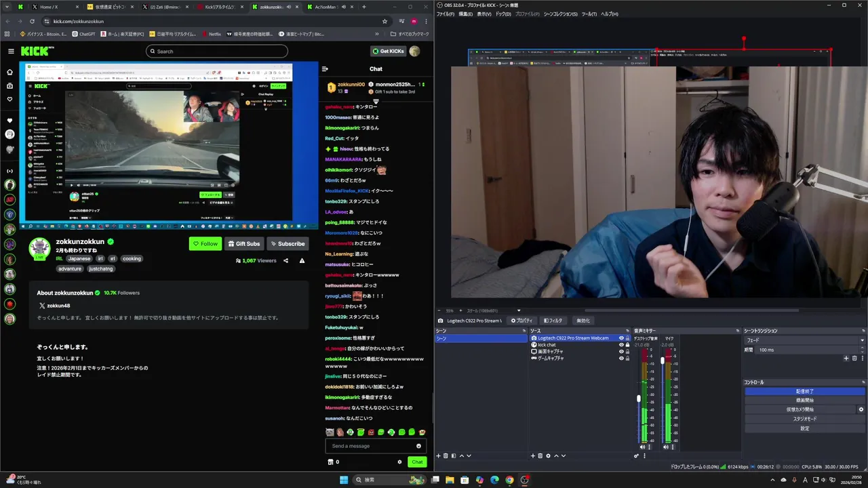868x488 pixels.
Task: Select the ゲームキャプチャ source row
Action: tap(580, 358)
